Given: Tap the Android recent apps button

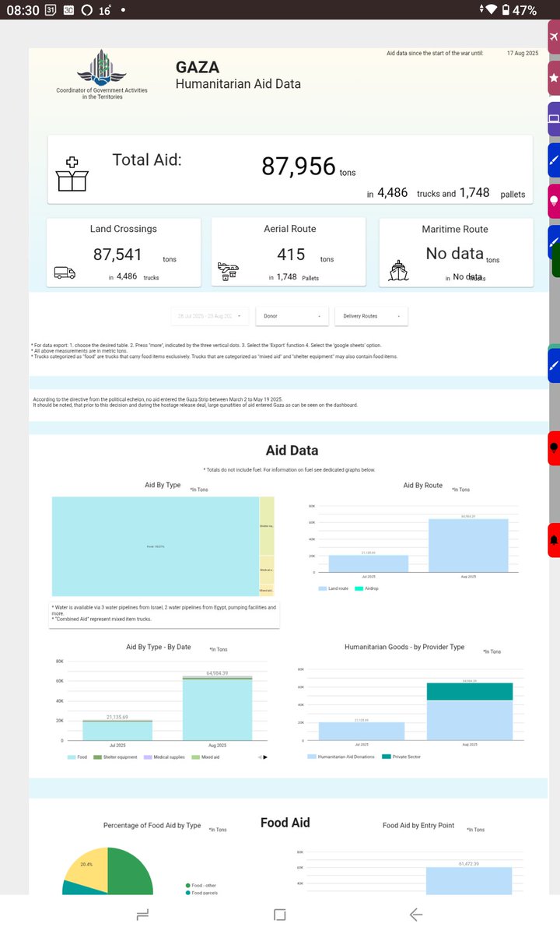Looking at the screenshot, I should 142,914.
